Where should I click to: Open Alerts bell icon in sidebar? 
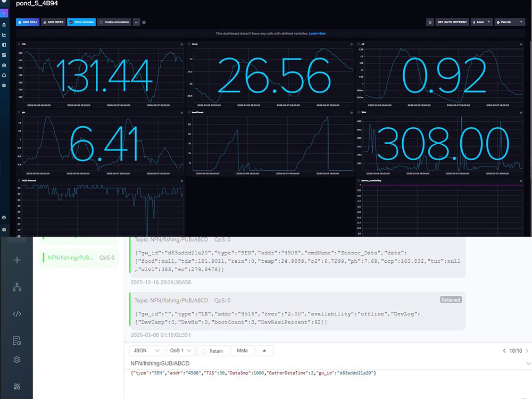point(4,76)
